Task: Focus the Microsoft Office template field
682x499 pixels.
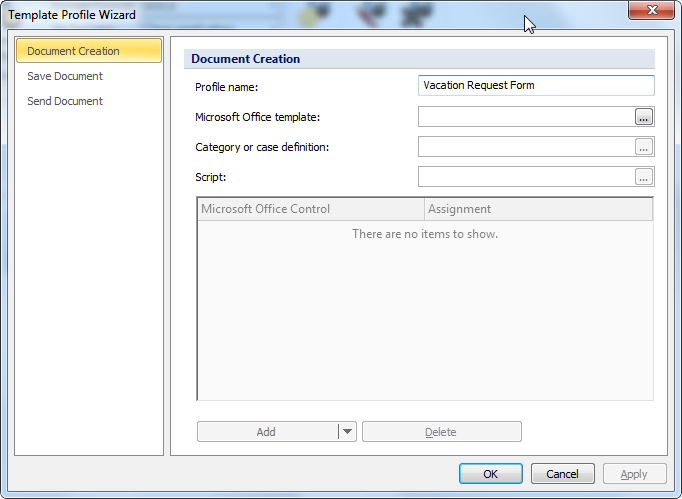Action: pyautogui.click(x=525, y=117)
